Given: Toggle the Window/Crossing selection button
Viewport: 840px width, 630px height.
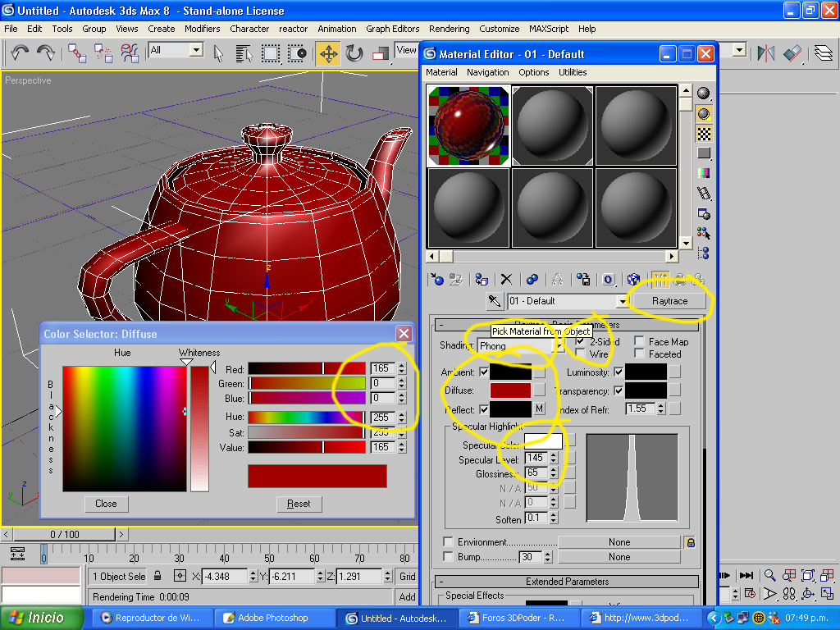Looking at the screenshot, I should 297,53.
